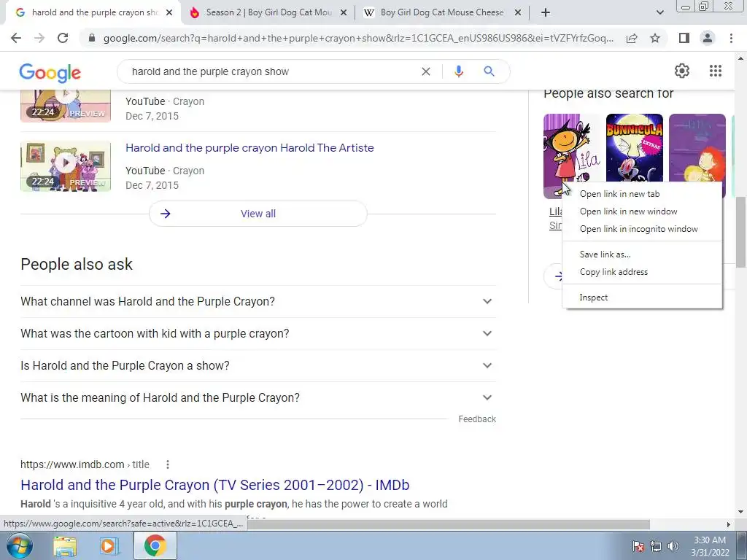Choose Open link in new window
This screenshot has width=747, height=560.
pyautogui.click(x=642, y=211)
